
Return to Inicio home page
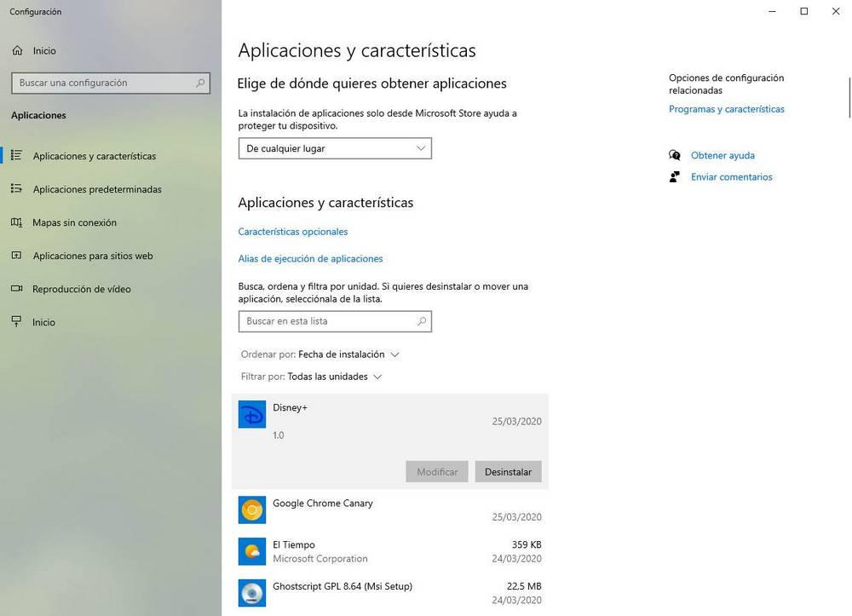tap(44, 50)
